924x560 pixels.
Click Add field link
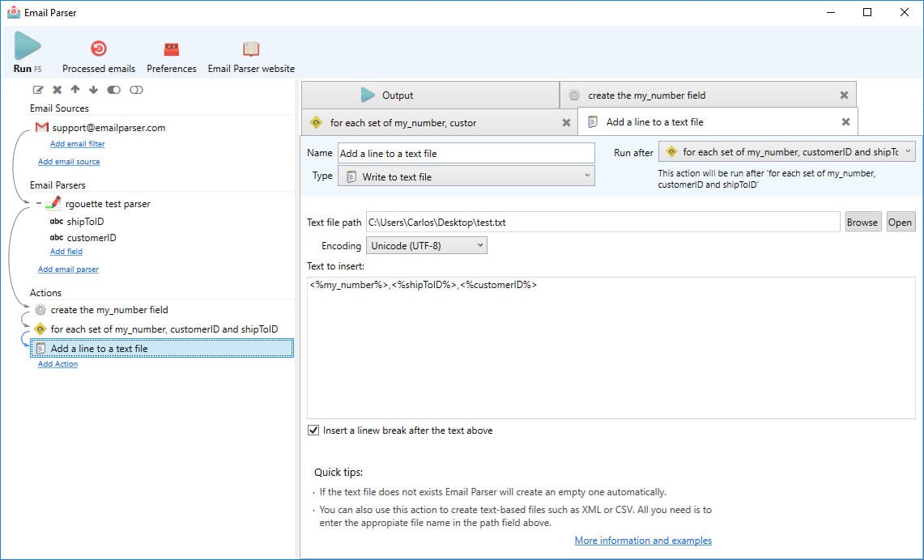[x=66, y=252]
